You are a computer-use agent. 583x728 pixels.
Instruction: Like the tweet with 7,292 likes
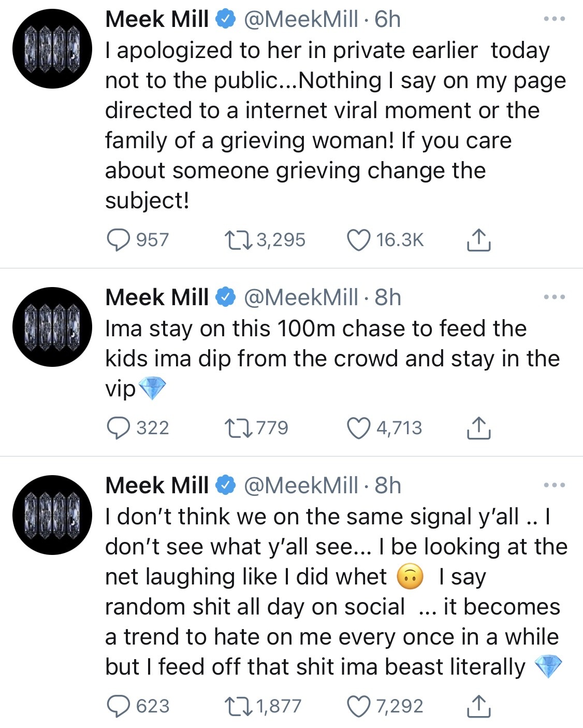(358, 707)
